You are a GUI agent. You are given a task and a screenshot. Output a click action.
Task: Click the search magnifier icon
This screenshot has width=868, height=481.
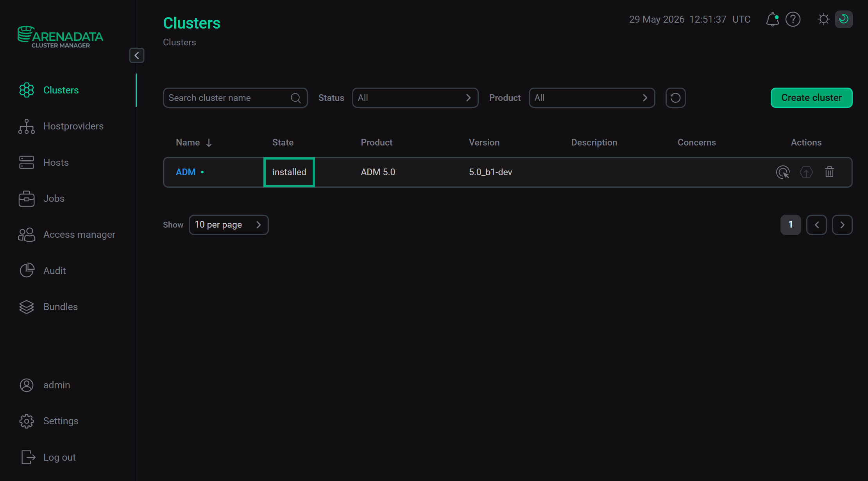pyautogui.click(x=296, y=98)
